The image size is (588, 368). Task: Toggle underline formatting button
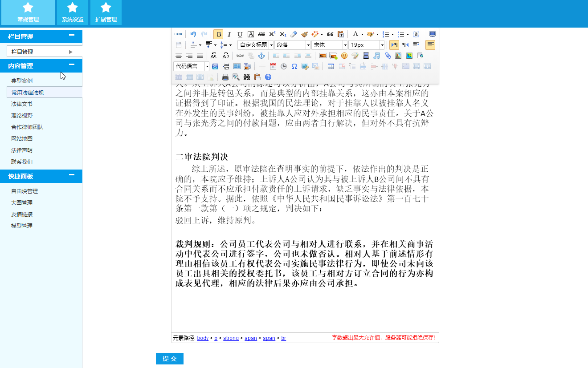pyautogui.click(x=240, y=34)
